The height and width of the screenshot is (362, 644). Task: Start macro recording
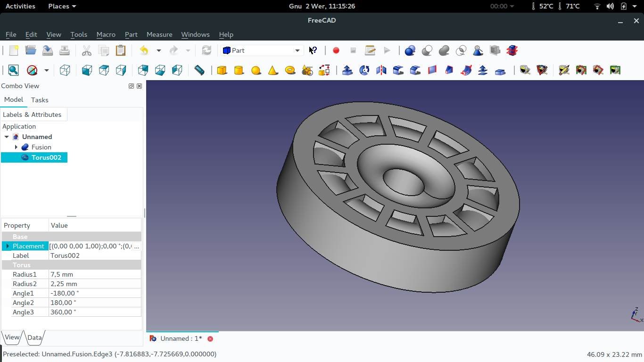(336, 50)
